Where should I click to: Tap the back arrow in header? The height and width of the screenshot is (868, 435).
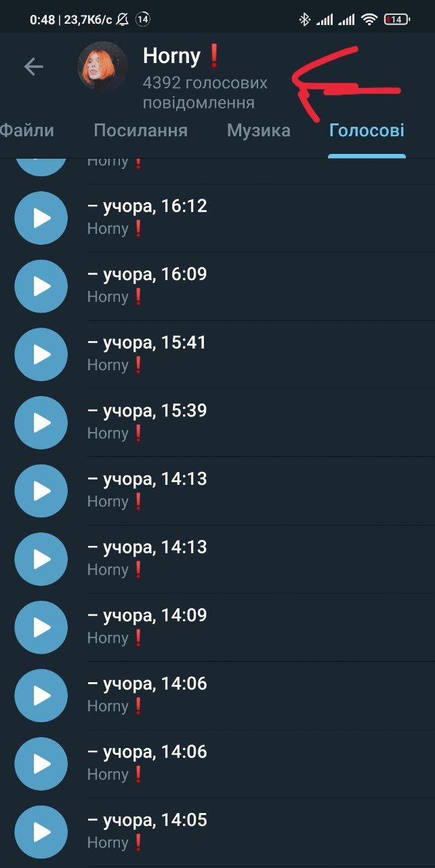pyautogui.click(x=33, y=66)
